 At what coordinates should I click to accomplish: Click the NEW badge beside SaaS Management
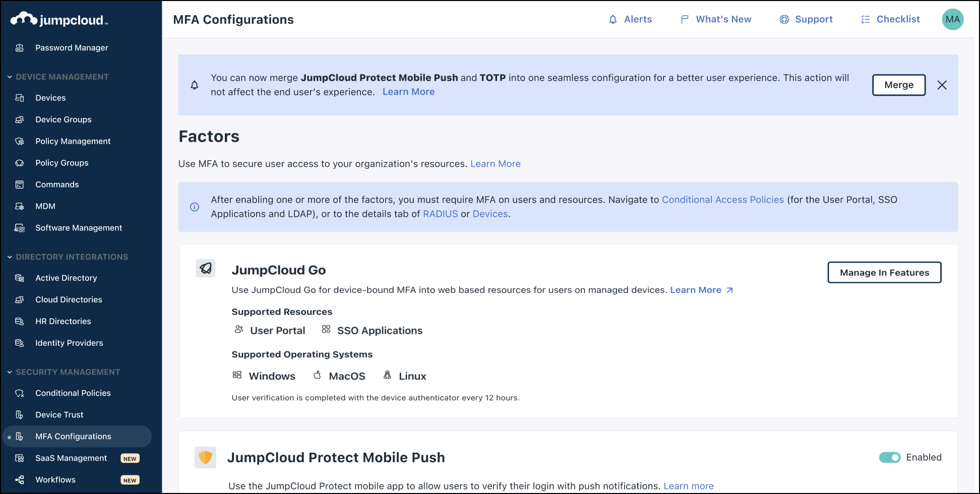coord(130,458)
